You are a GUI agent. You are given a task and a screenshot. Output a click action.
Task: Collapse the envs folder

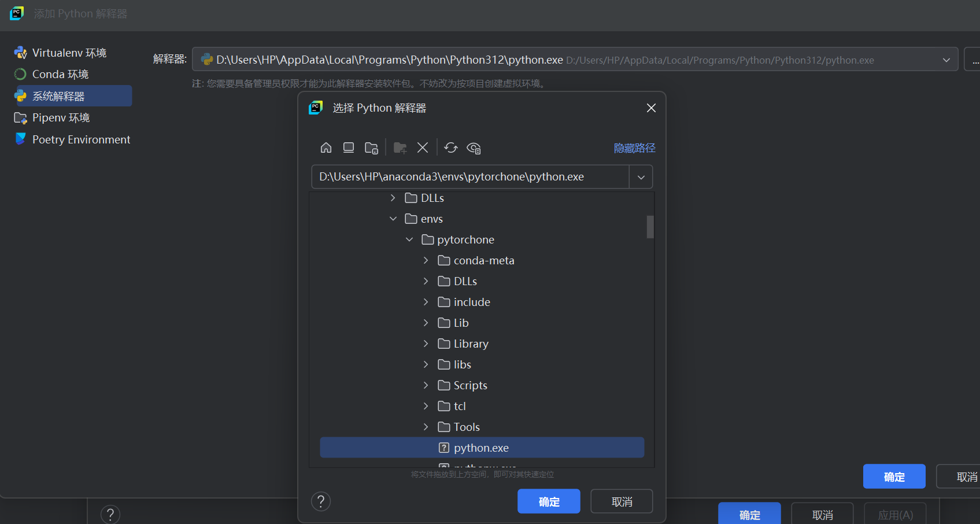pos(393,219)
